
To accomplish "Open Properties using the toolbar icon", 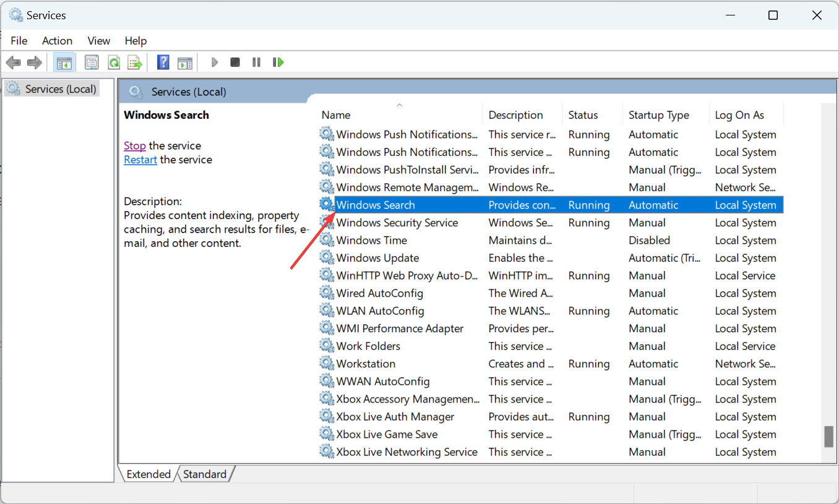I will tap(92, 62).
